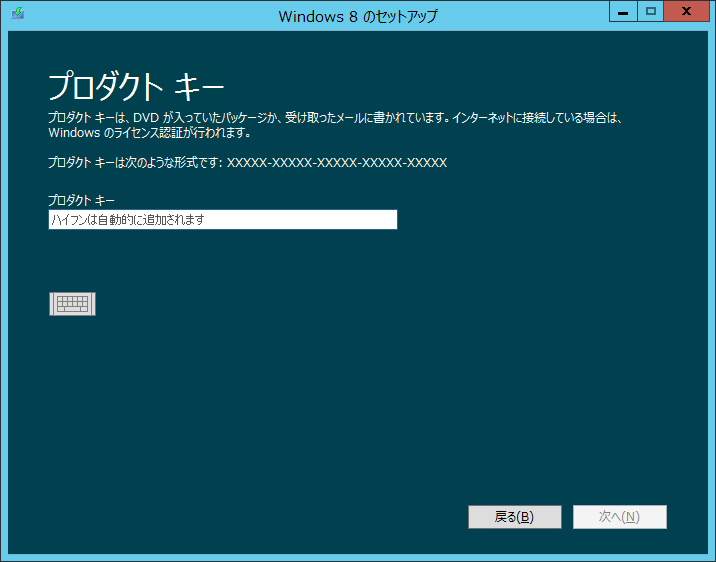Click the empty right end of key field
Screen dimensions: 716x562
350,220
